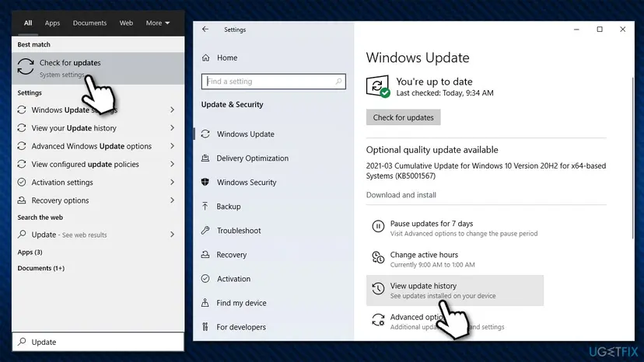Viewport: 644px width, 362px height.
Task: Click the Activation checkmark circle icon
Action: 205,279
